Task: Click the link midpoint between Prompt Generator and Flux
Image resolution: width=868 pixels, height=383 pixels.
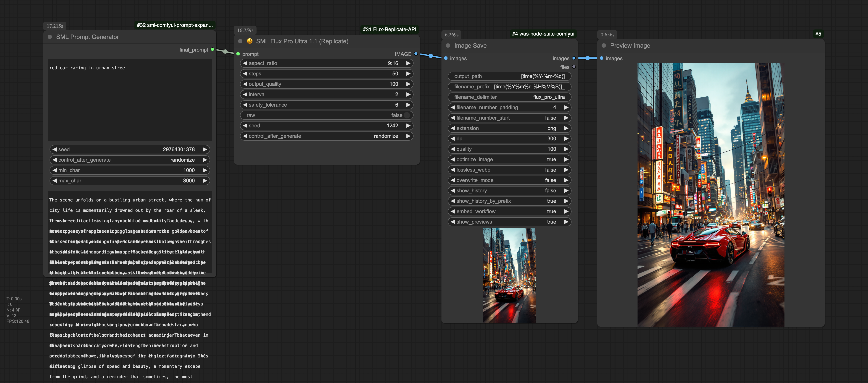Action: (x=225, y=52)
